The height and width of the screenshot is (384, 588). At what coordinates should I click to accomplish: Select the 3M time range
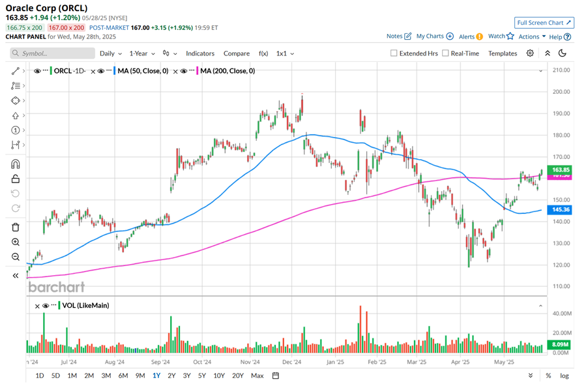click(106, 376)
